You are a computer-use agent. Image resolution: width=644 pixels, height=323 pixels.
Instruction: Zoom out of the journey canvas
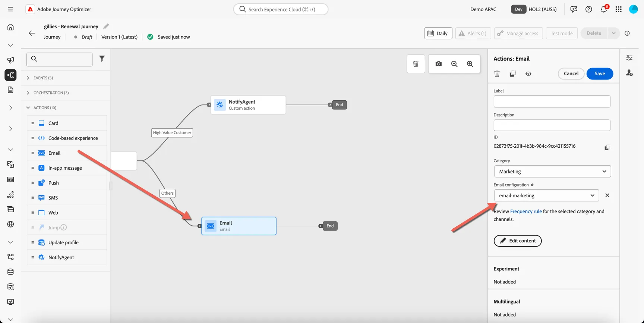pos(454,64)
